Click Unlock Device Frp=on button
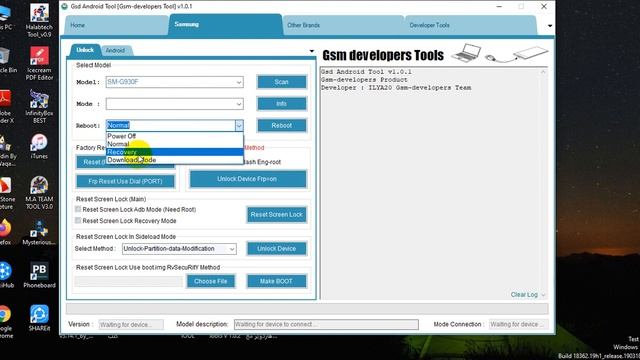This screenshot has height=360, width=640. 248,179
